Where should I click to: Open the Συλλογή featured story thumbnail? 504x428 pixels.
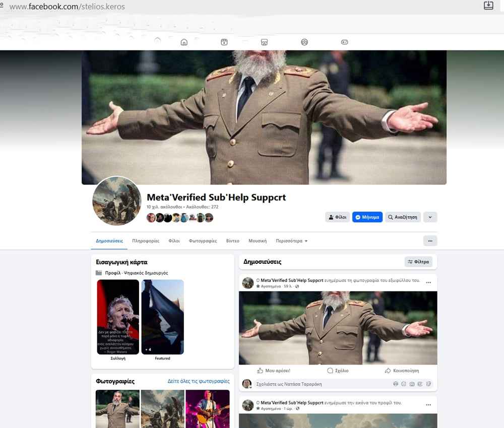[118, 317]
